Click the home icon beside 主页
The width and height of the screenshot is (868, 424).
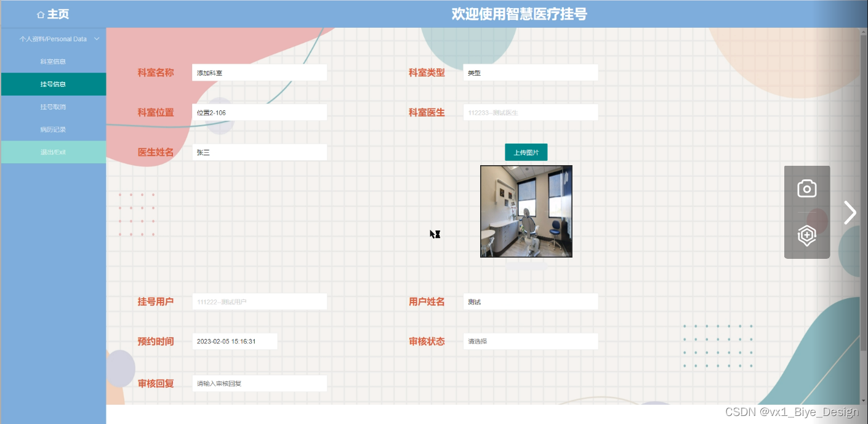click(x=41, y=14)
